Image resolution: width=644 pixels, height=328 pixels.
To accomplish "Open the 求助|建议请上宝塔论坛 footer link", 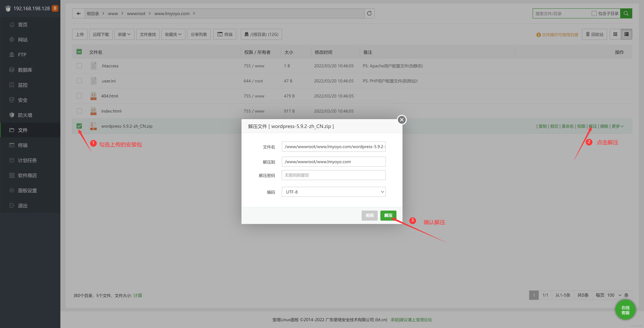I will coord(411,319).
